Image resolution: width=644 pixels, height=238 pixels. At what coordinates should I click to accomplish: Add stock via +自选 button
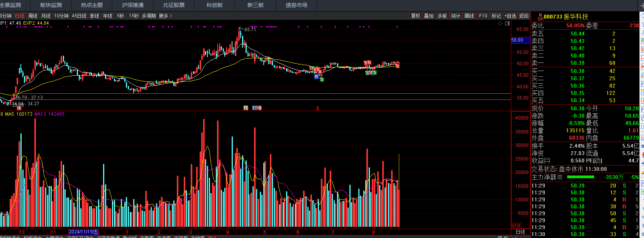510,16
